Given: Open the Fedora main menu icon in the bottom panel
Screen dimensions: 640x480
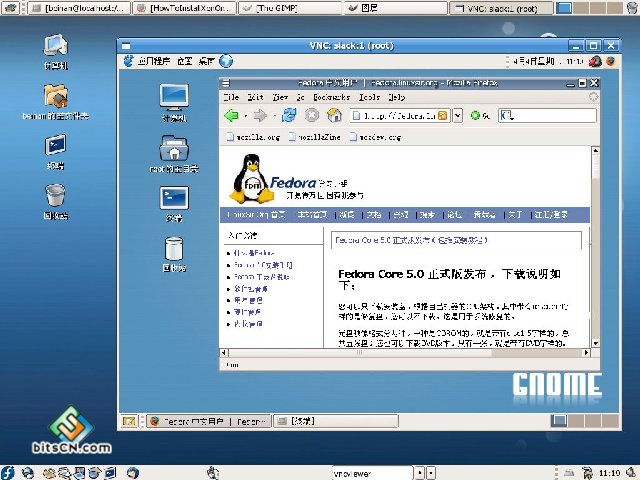Looking at the screenshot, I should click(x=8, y=473).
